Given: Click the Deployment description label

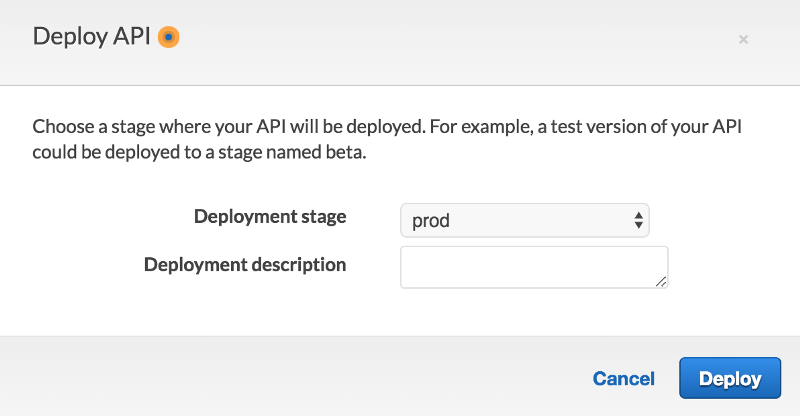Looking at the screenshot, I should coord(245,264).
